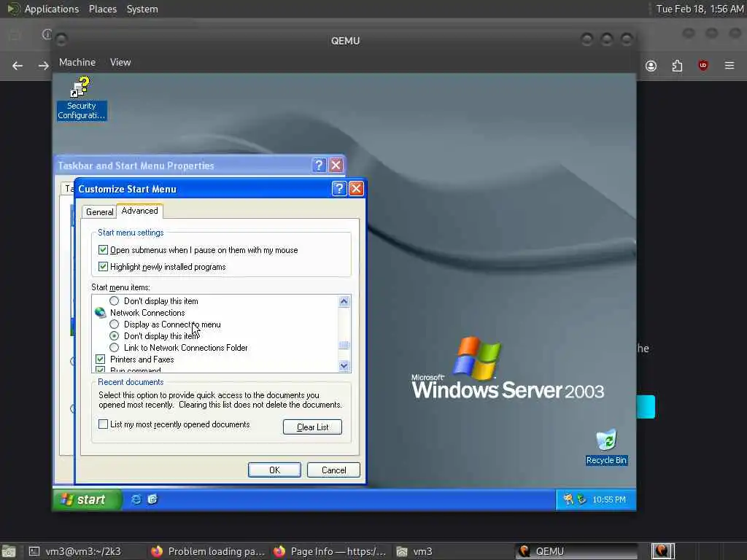Launch Internet Explorer from quick launch
747x560 pixels.
pyautogui.click(x=136, y=499)
